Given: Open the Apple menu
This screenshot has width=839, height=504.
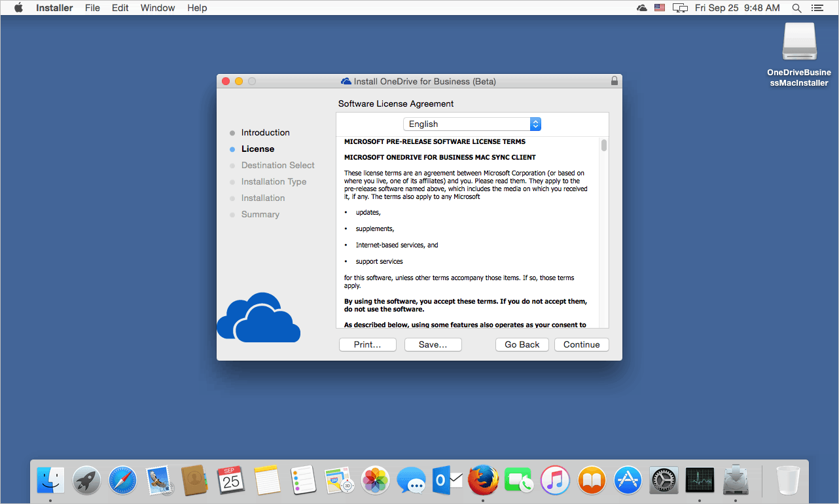Looking at the screenshot, I should click(x=18, y=8).
